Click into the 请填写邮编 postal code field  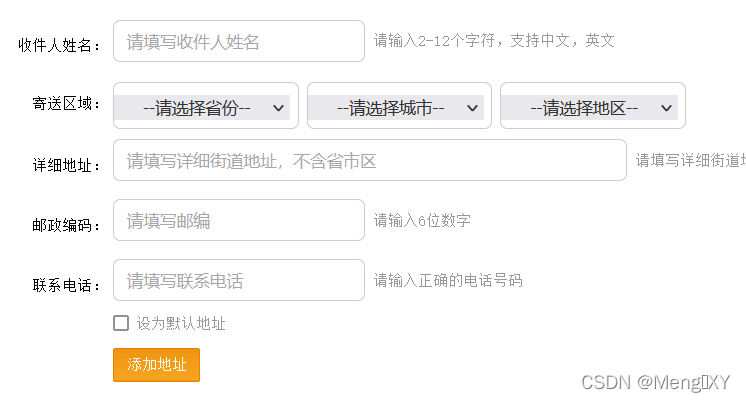pyautogui.click(x=239, y=220)
